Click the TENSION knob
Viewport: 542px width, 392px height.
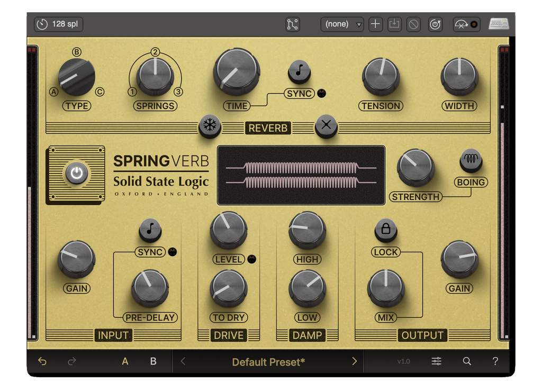tap(381, 77)
